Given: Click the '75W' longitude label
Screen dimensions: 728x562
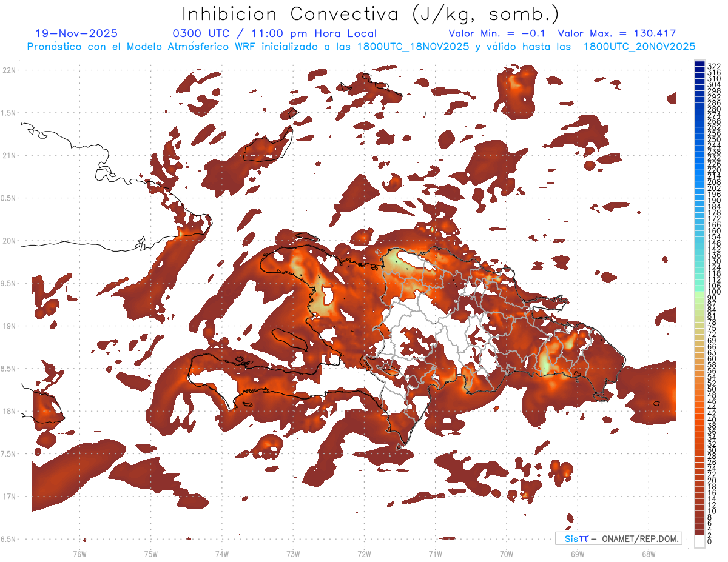Looking at the screenshot, I should pyautogui.click(x=151, y=554).
